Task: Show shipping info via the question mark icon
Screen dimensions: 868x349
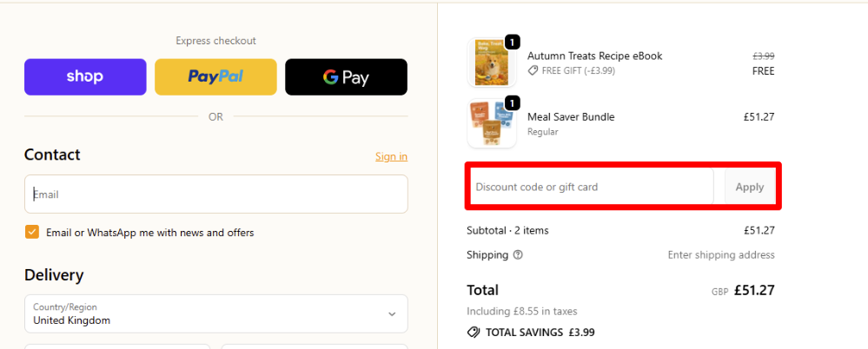Action: (518, 255)
